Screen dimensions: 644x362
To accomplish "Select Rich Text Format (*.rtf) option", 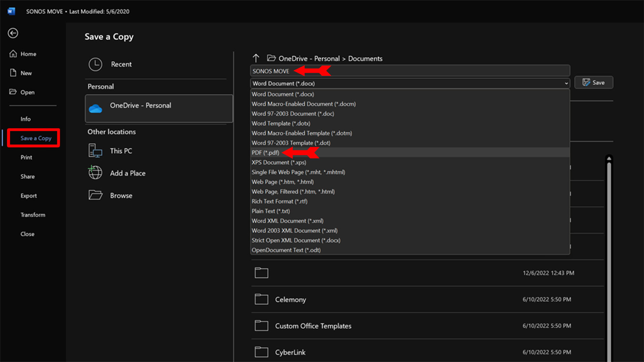I will (x=279, y=201).
